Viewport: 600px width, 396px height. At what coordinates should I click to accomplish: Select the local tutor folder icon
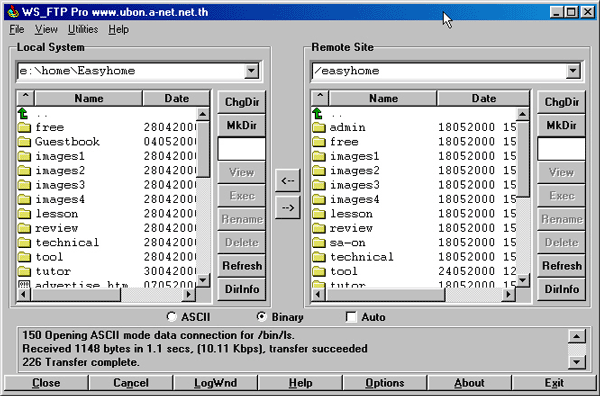[24, 272]
